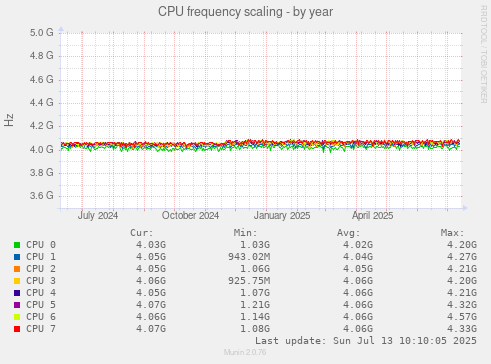Click CPU 3 minimum value 925.75M
This screenshot has height=364, width=491.
[249, 281]
